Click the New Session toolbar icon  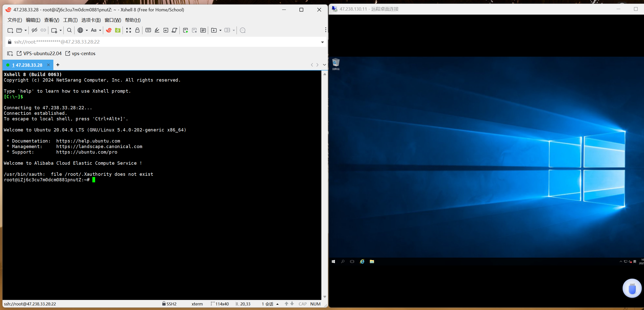pyautogui.click(x=10, y=30)
